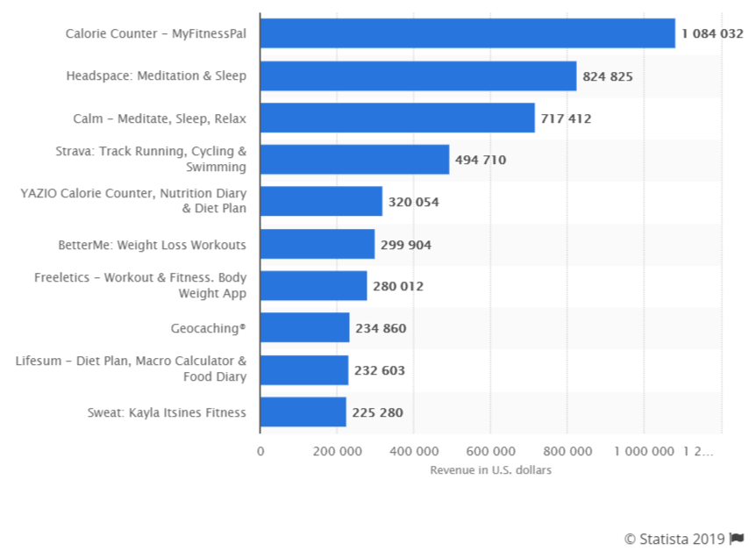Click the Statista flag icon

coord(737,538)
